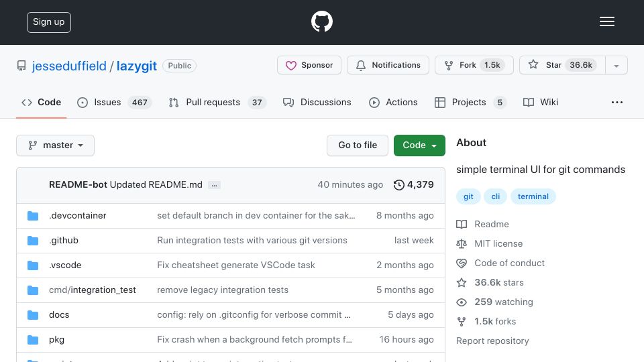Image resolution: width=644 pixels, height=362 pixels.
Task: Select the cli topic tag
Action: click(x=495, y=196)
